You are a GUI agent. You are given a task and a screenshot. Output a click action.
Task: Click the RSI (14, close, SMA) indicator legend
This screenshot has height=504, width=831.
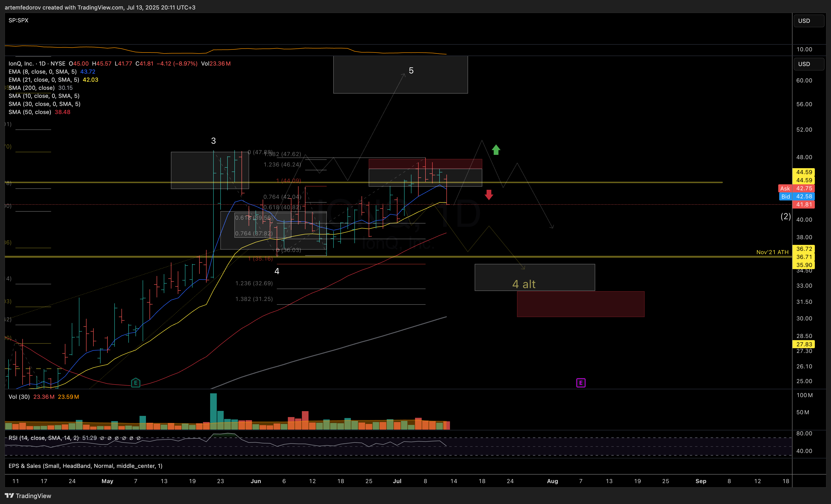tap(43, 438)
